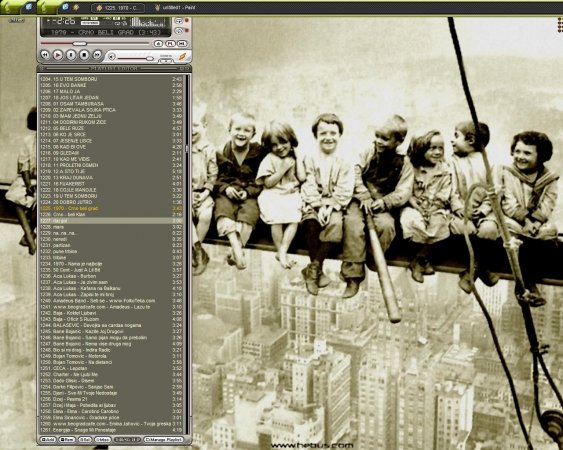This screenshot has width=563, height=450.
Task: Select playlist item '1204. 15 U TEM SOMBORU'
Action: pos(111,79)
